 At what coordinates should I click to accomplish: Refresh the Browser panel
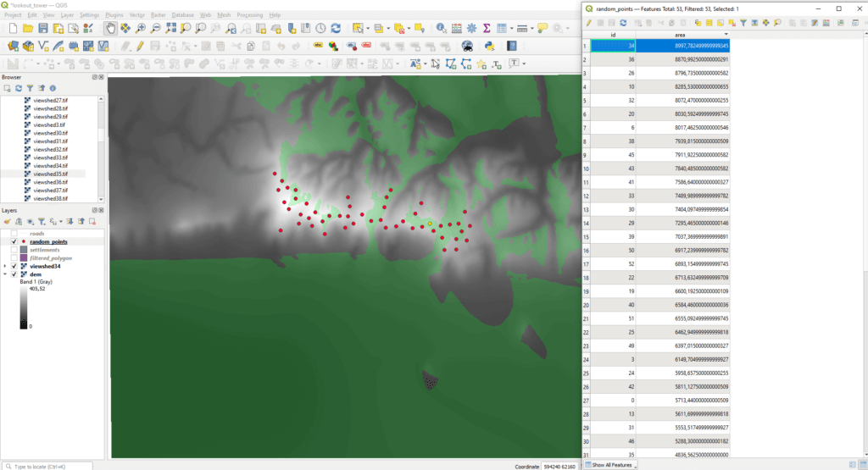pos(19,88)
